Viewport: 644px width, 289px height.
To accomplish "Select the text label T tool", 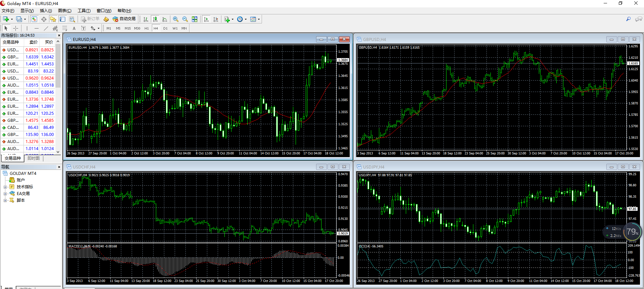I will pyautogui.click(x=83, y=28).
